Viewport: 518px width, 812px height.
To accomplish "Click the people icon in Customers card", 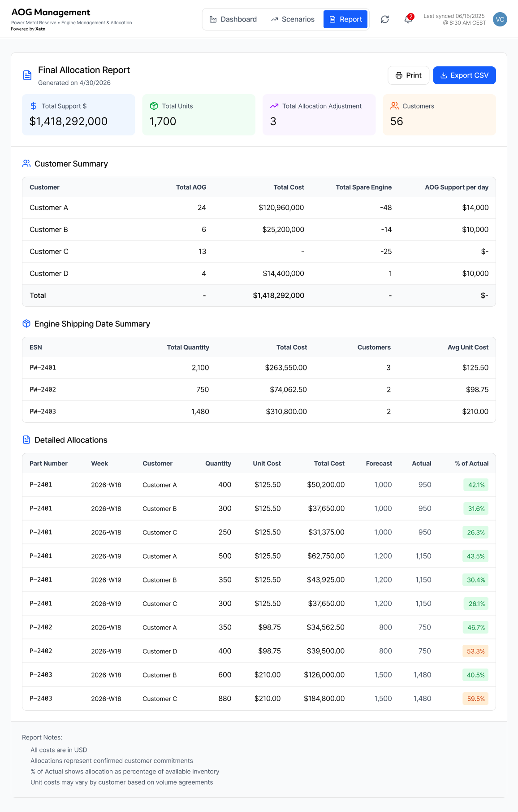I will (394, 106).
